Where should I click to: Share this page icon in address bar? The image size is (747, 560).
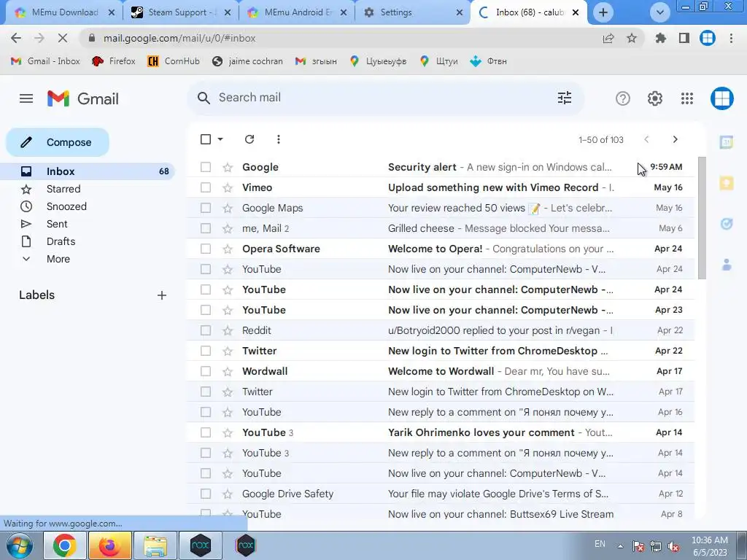click(x=608, y=38)
